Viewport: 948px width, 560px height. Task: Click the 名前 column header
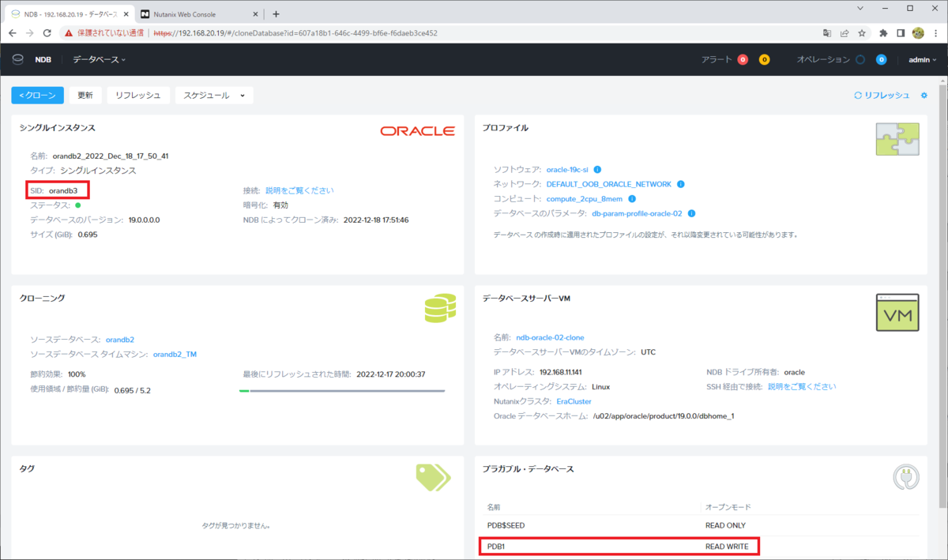pos(494,506)
